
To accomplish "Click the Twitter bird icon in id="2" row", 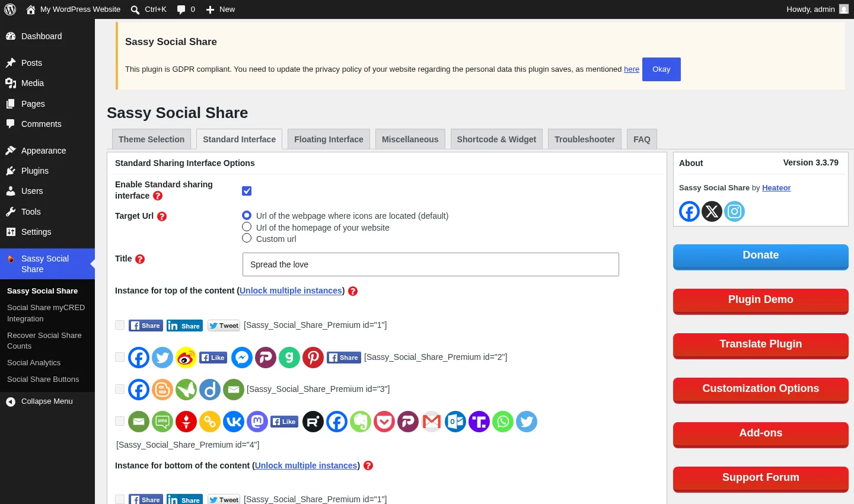I will point(162,358).
